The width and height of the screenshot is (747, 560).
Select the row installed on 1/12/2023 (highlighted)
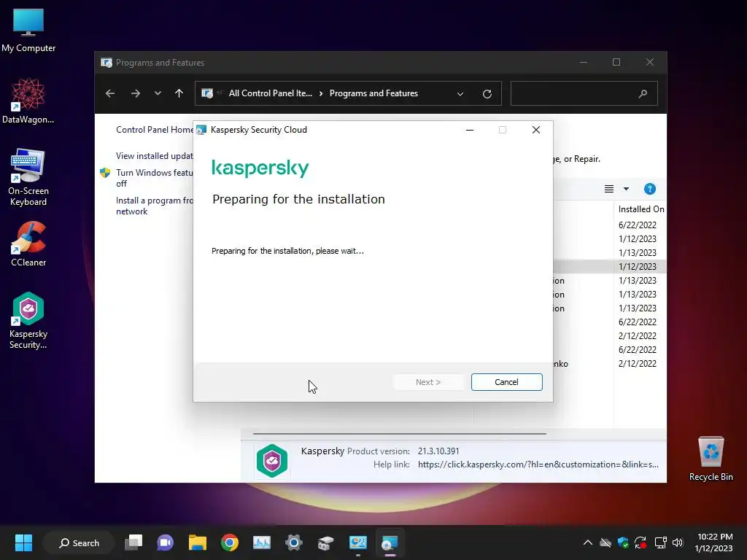point(609,267)
